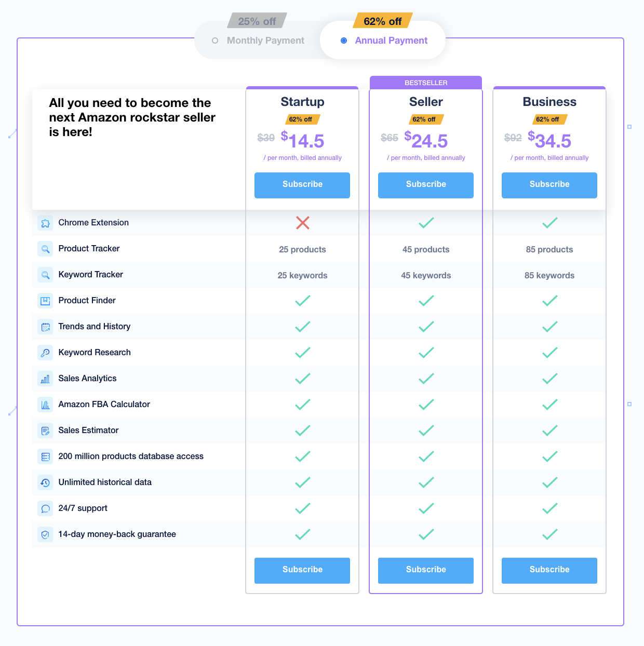The width and height of the screenshot is (644, 646).
Task: Click the 24/7 support chat bubble icon
Action: [45, 508]
